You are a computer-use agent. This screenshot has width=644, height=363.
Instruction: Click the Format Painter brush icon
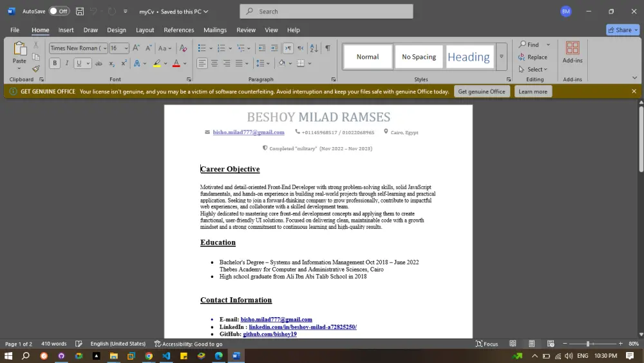(x=36, y=68)
